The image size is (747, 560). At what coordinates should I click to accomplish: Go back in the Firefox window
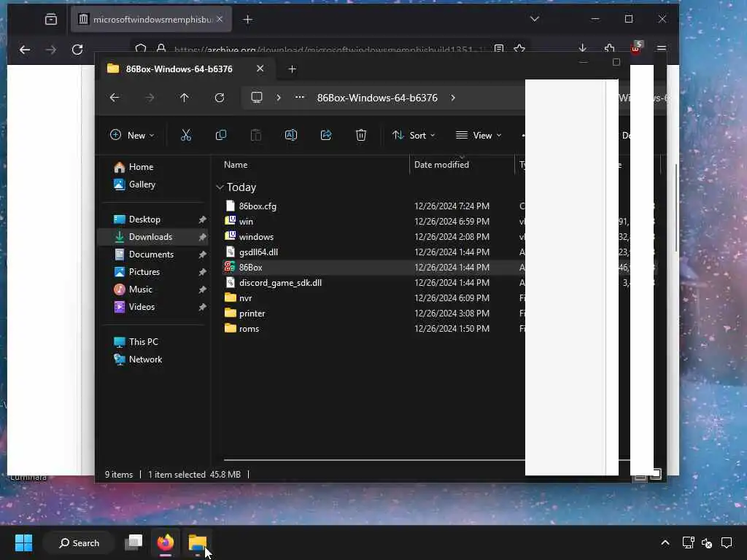(x=25, y=50)
